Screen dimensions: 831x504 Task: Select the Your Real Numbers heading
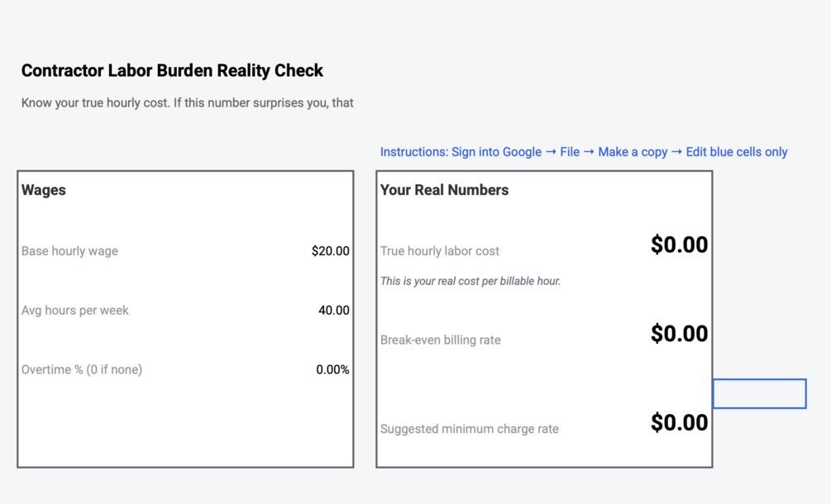(x=444, y=190)
